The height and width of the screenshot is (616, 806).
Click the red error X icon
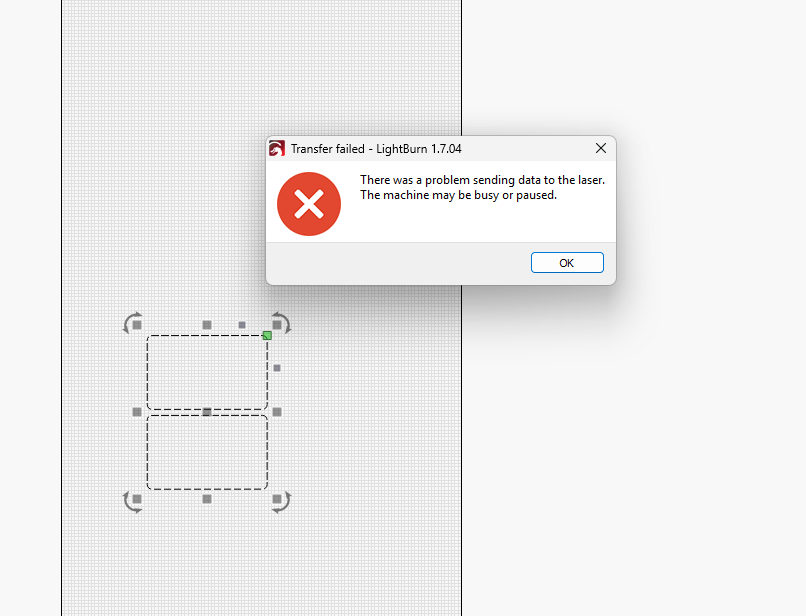coord(309,204)
